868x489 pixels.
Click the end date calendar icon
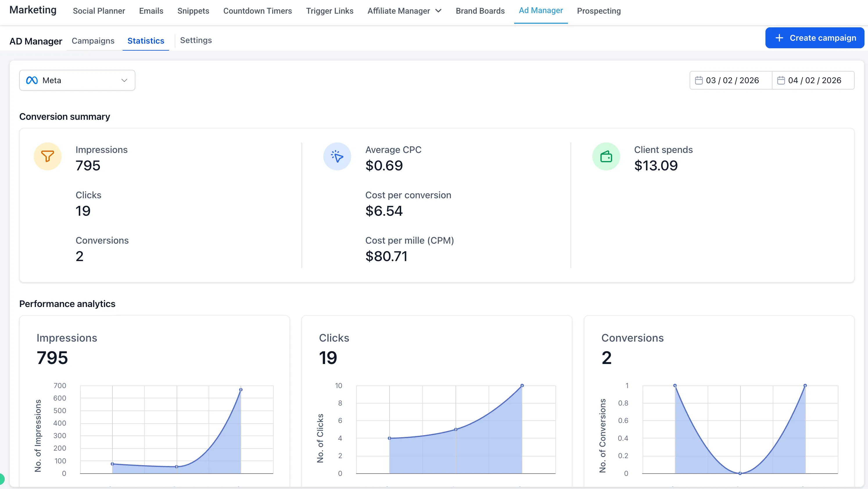coord(781,80)
